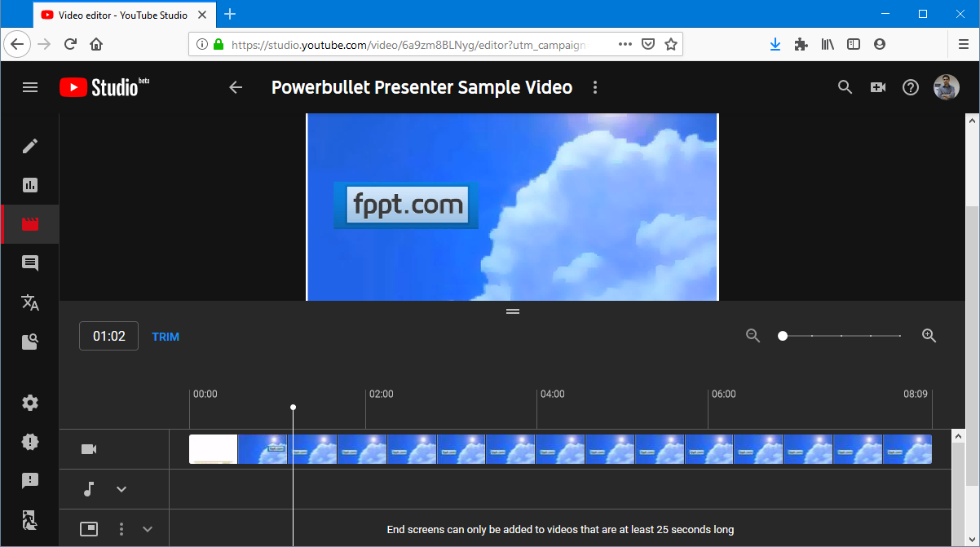Toggle the hamburger navigation menu
Screen dimensions: 980x547
[x=30, y=87]
